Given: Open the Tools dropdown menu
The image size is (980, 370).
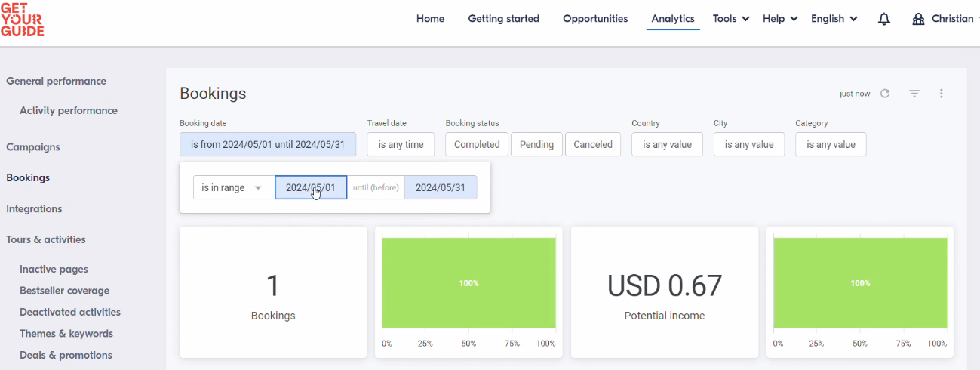Looking at the screenshot, I should [731, 19].
